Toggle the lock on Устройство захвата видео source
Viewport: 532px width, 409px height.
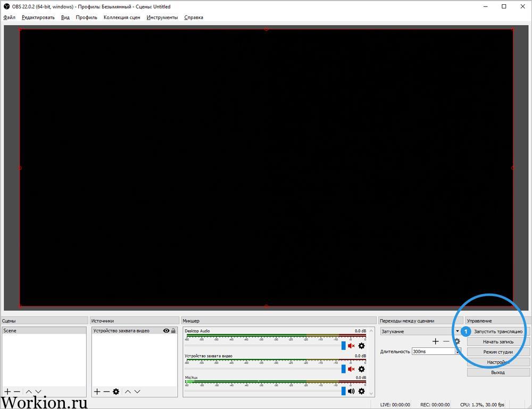pos(173,331)
